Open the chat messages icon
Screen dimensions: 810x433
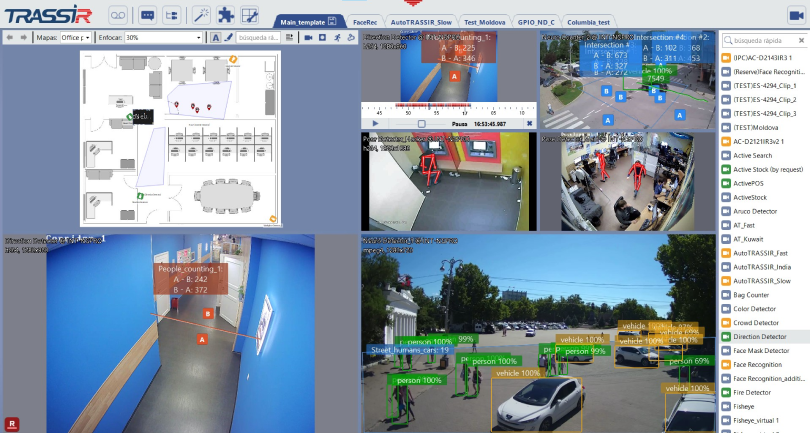point(147,15)
